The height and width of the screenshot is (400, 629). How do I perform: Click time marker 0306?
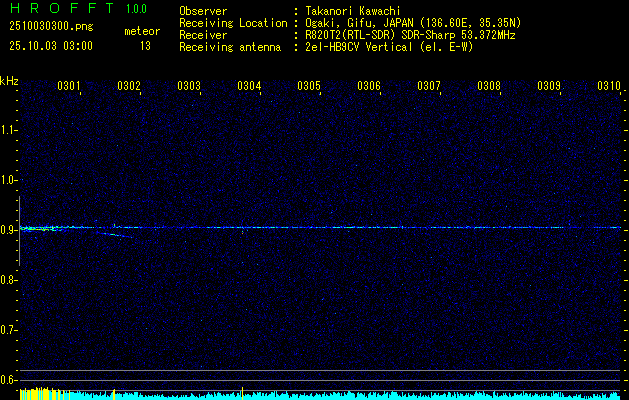point(369,85)
